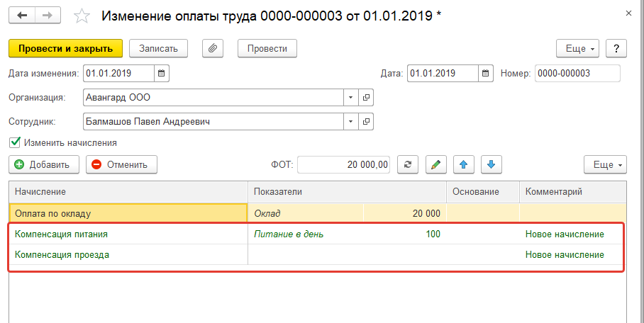Select the Компенсация питания row
Screen dimensions: 644x323
pyautogui.click(x=128, y=234)
